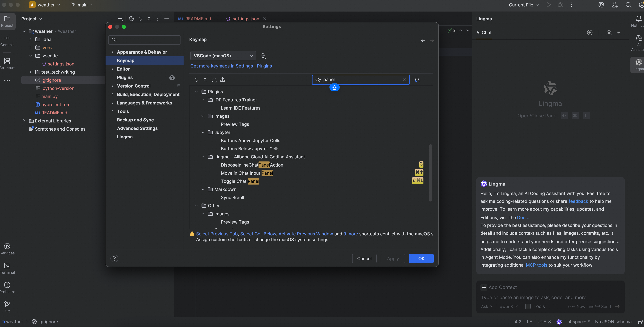Click the Lingma sidebar icon
Viewport: 644px width, 327px height.
point(638,64)
